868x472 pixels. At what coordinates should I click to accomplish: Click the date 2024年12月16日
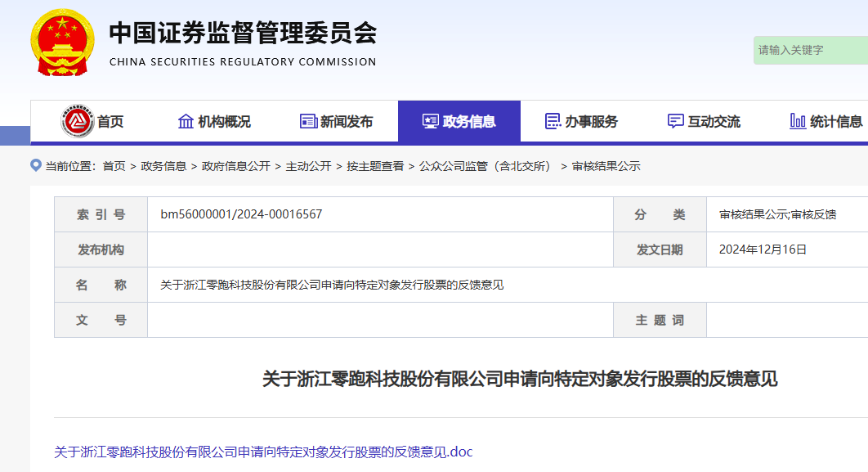[x=763, y=249]
